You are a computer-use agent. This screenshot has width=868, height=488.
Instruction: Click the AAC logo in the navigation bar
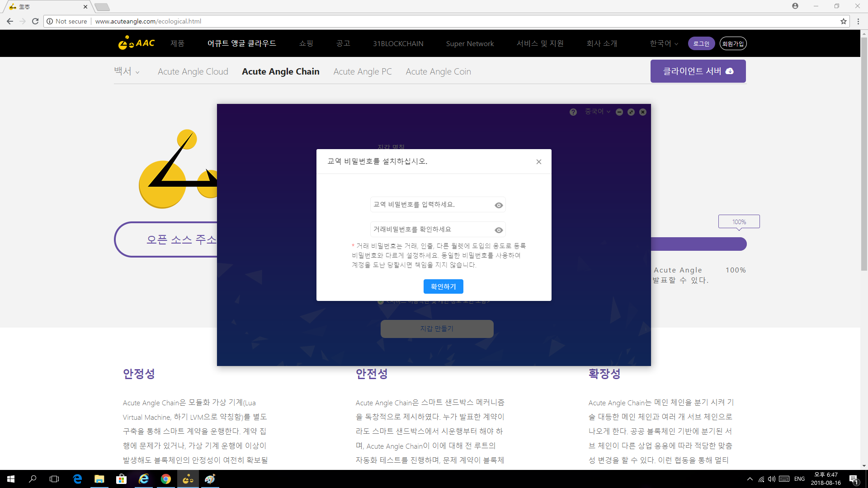[136, 43]
